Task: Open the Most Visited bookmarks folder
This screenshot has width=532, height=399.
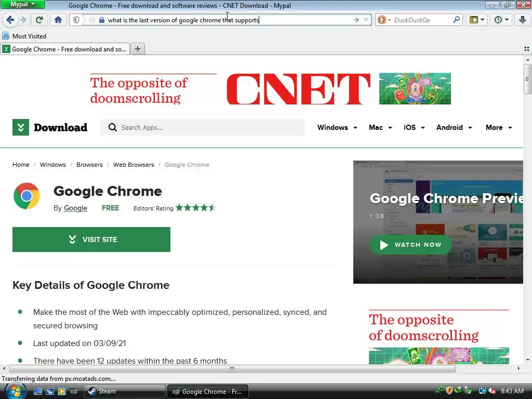Action: point(24,36)
